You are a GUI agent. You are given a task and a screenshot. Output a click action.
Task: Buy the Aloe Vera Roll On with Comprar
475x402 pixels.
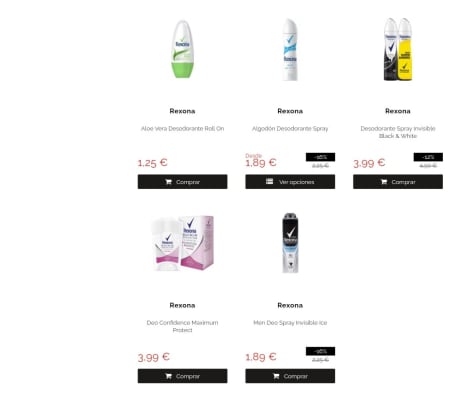tap(182, 182)
